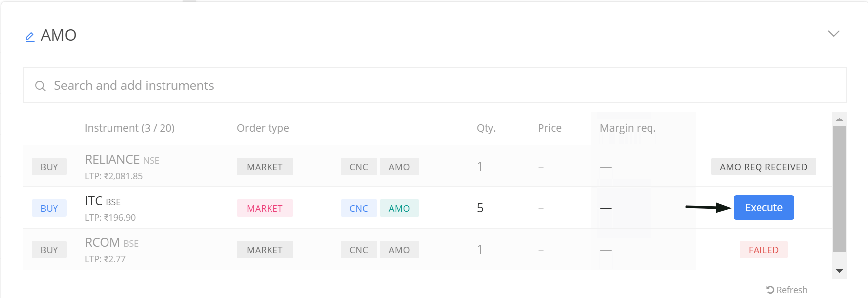The height and width of the screenshot is (298, 868).
Task: Click the pencil edit icon beside AMO
Action: [30, 37]
